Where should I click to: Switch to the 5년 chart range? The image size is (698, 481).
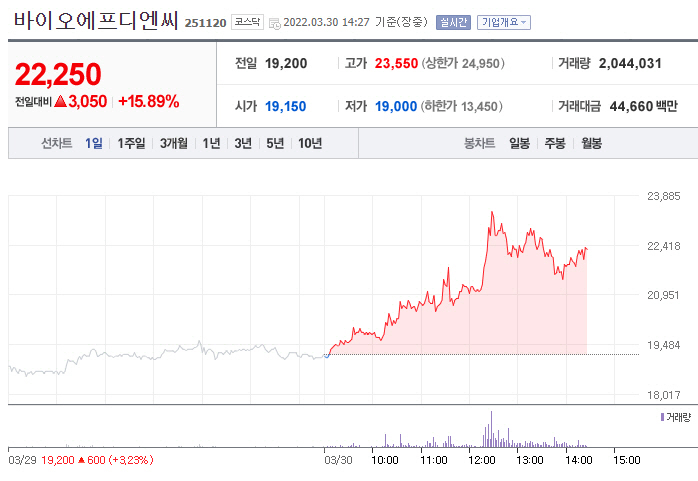[x=274, y=143]
